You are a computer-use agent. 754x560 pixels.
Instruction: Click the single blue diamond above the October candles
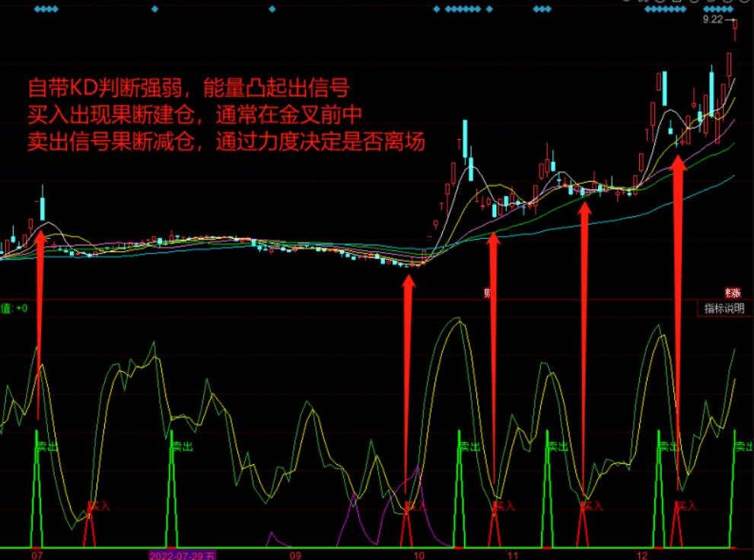pos(437,9)
